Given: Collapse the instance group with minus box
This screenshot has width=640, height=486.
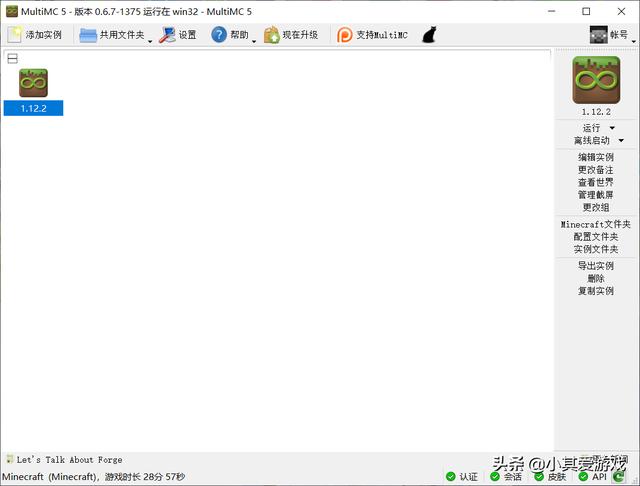Looking at the screenshot, I should click(12, 59).
